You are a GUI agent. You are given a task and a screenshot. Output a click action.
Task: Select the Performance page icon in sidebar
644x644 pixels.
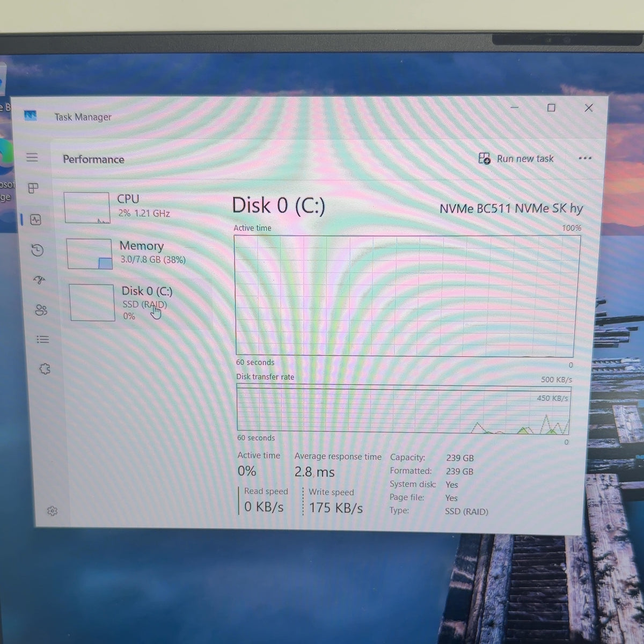(36, 219)
